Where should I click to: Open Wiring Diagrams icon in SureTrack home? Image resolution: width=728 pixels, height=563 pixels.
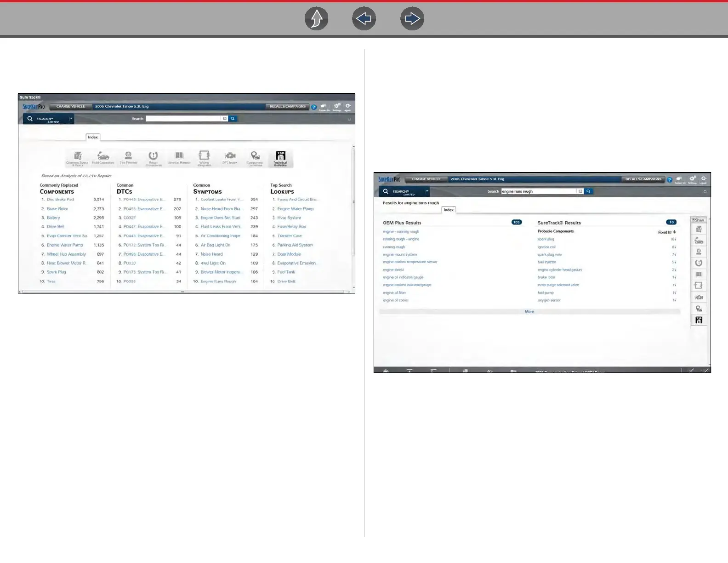[204, 158]
